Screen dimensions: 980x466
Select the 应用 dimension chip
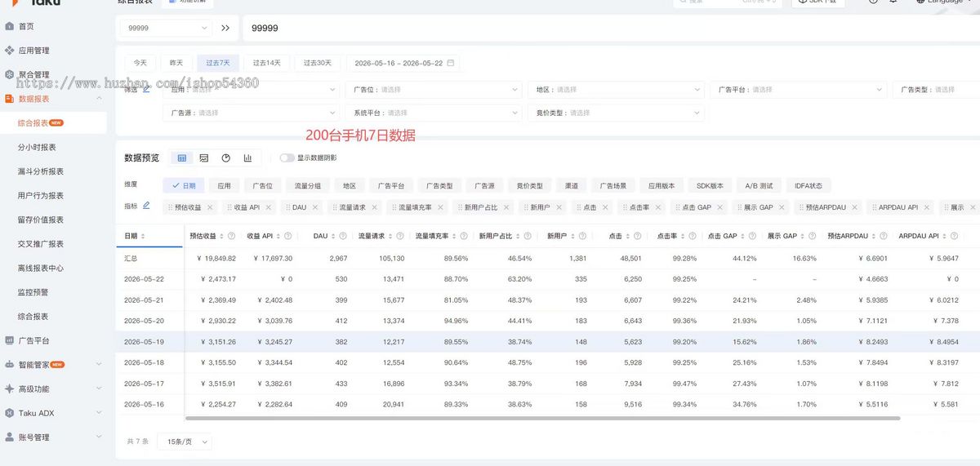[224, 185]
